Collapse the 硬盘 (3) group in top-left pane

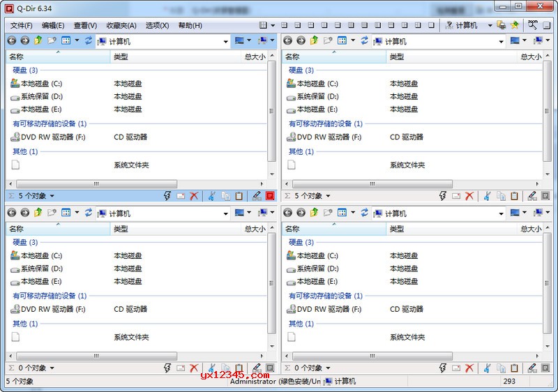pos(25,70)
